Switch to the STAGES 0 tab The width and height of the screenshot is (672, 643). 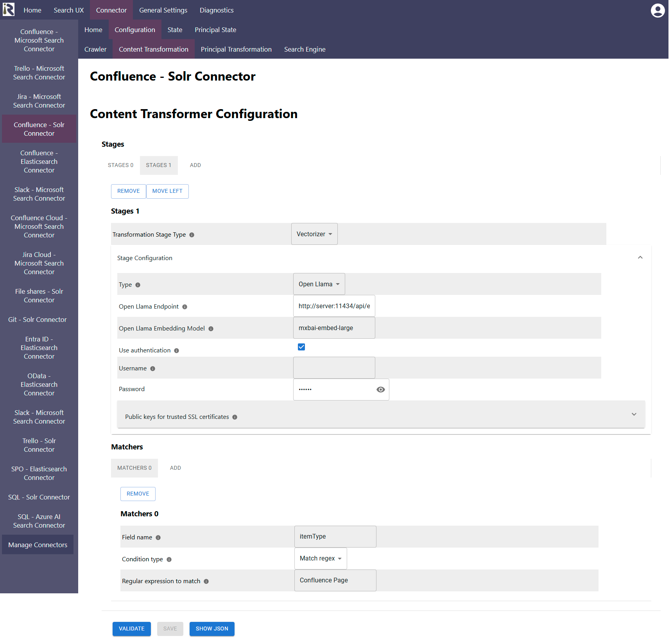[x=121, y=165]
